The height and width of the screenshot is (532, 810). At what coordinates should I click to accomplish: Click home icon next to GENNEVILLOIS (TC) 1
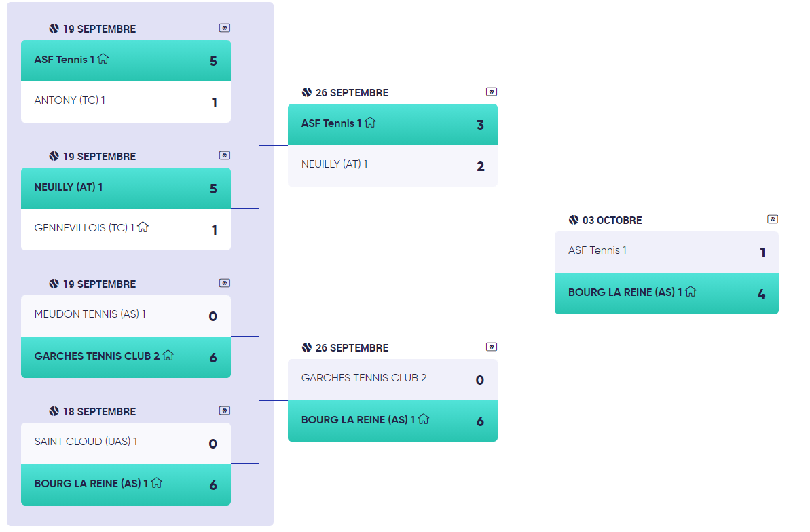pos(143,227)
